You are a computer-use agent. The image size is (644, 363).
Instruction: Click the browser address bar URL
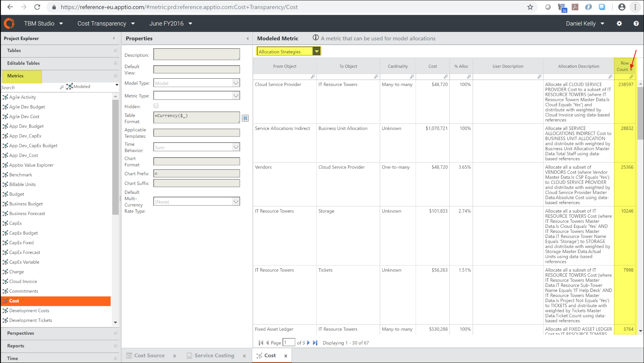pos(179,7)
